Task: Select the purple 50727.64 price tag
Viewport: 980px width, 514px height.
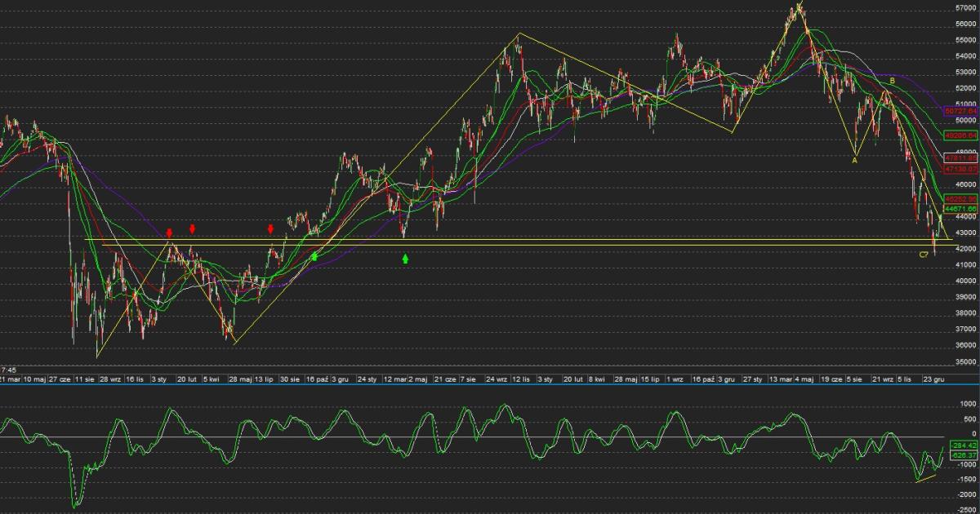Action: [x=960, y=110]
